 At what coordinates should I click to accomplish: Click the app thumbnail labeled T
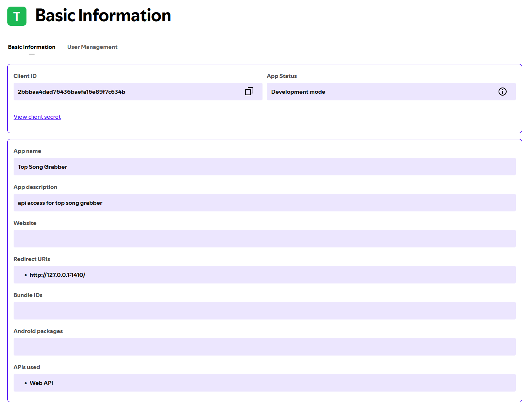pos(17,16)
